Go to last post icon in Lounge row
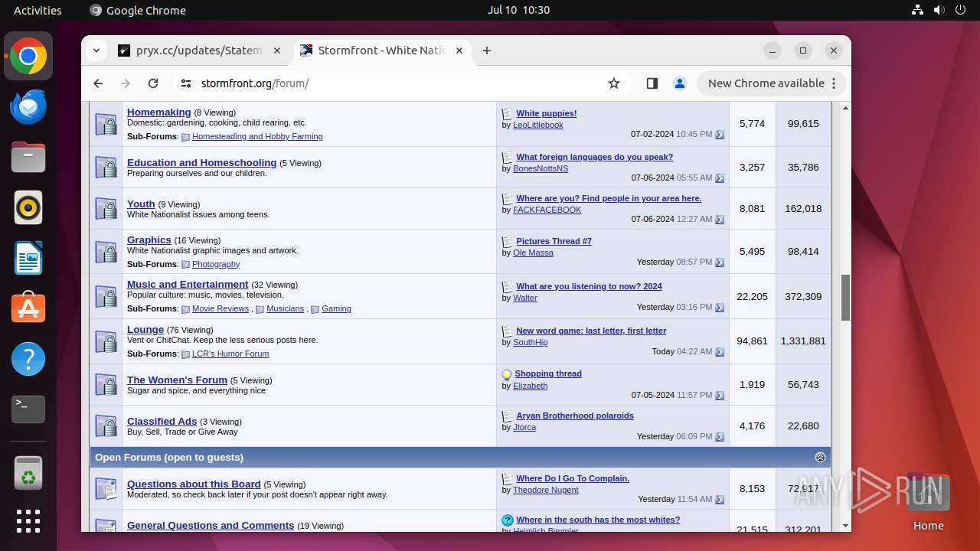 coord(720,352)
